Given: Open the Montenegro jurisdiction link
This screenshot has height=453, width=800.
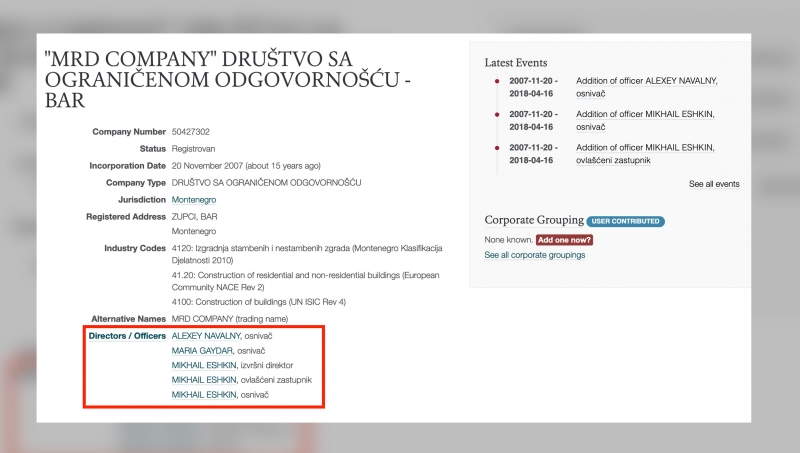Looking at the screenshot, I should click(194, 199).
